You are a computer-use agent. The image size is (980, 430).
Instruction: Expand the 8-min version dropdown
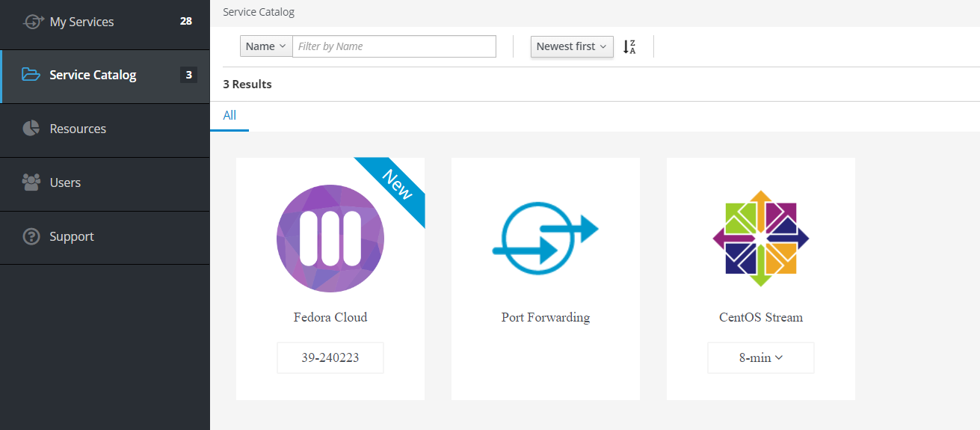coord(760,357)
